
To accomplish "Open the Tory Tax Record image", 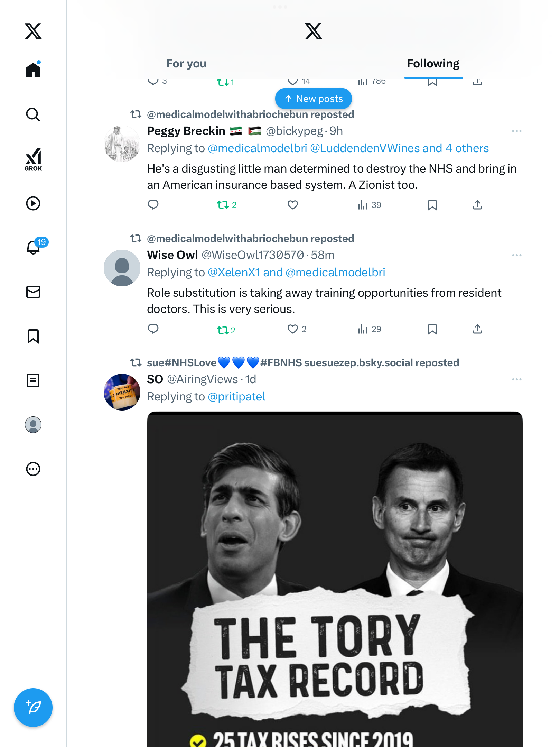I will (x=335, y=578).
